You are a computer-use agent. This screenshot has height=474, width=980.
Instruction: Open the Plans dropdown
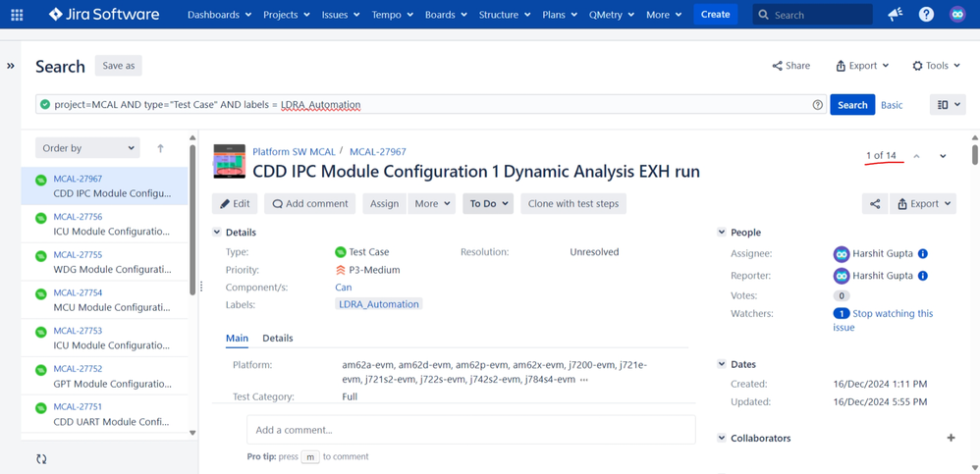point(560,15)
